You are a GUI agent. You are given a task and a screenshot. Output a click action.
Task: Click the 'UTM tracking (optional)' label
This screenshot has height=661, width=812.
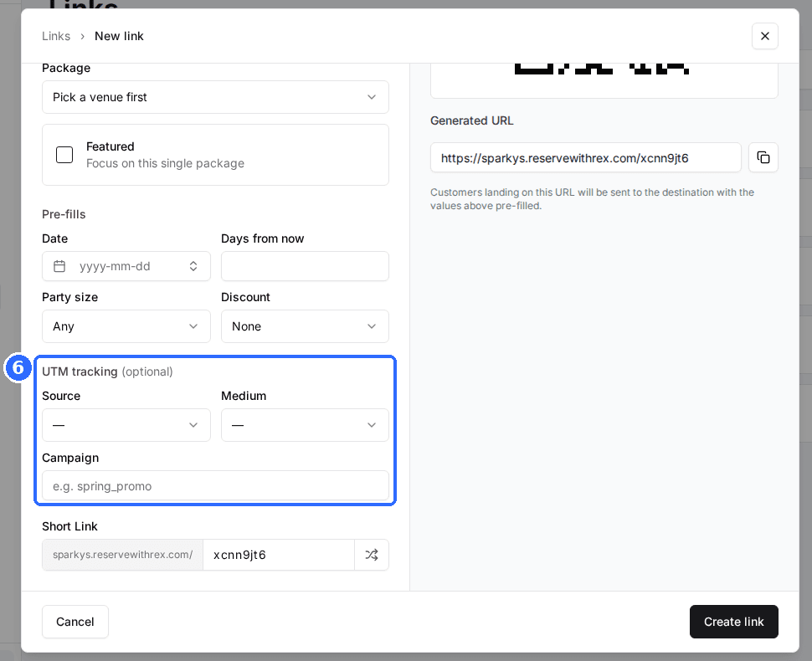pyautogui.click(x=107, y=371)
